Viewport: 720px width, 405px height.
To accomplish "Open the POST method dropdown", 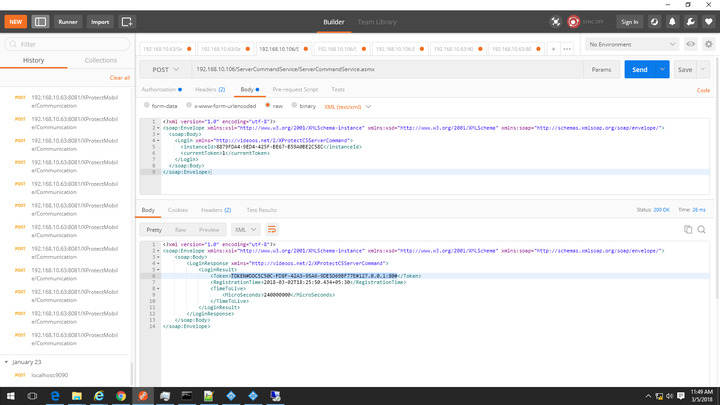I will [x=165, y=70].
